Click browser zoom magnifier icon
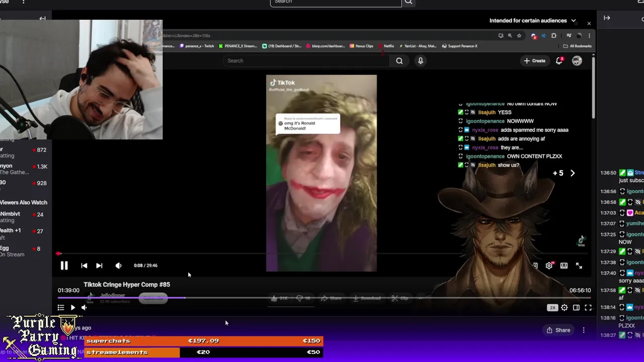Image resolution: width=644 pixels, height=362 pixels. [x=510, y=36]
